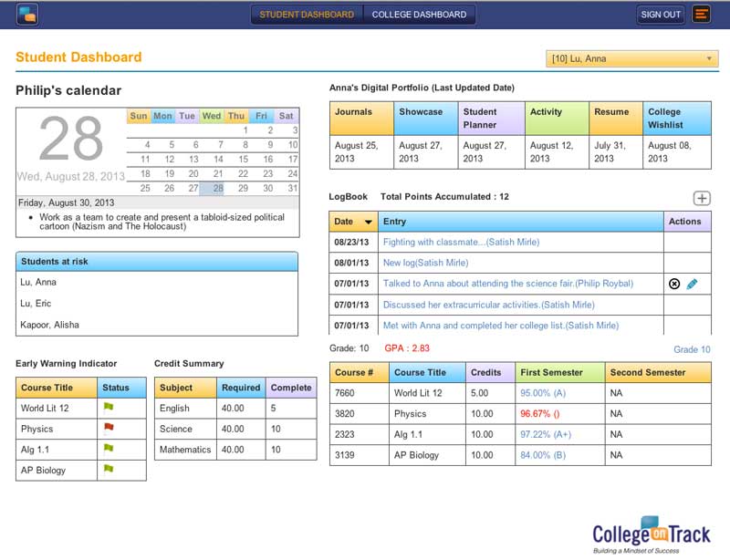The height and width of the screenshot is (560, 730).
Task: Open log entry about extracurricular activities
Action: pos(489,305)
